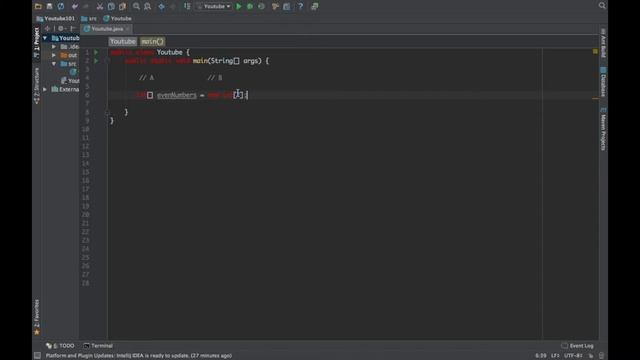Click the Find magnifier icon
This screenshot has width=640, height=360.
tap(136, 7)
